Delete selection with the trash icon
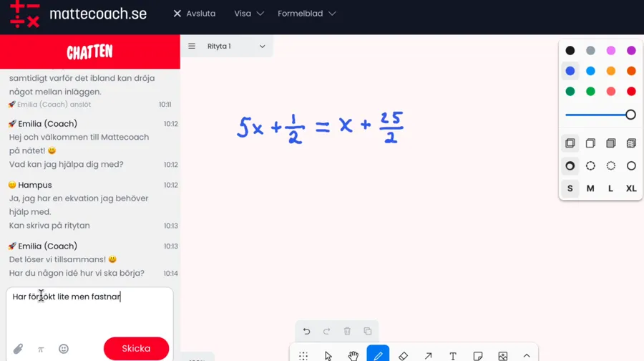This screenshot has height=361, width=644. click(x=347, y=332)
